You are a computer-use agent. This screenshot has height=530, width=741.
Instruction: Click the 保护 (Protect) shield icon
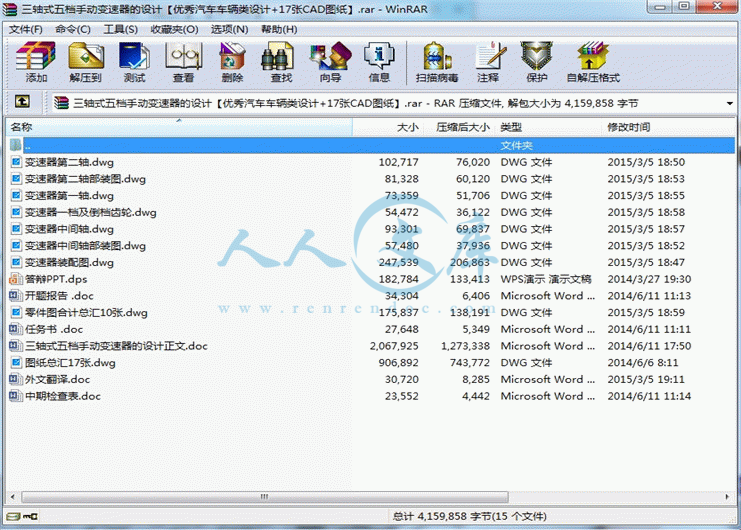pos(536,56)
